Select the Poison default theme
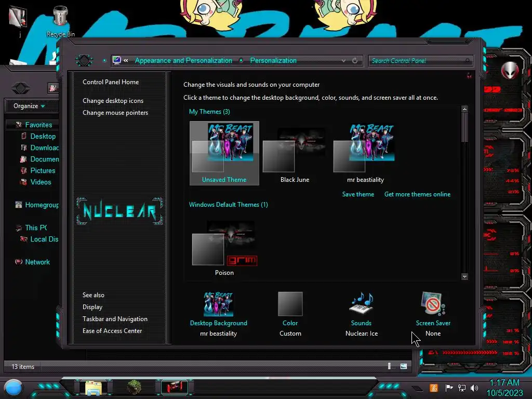Viewport: 532px width, 399px height. pyautogui.click(x=224, y=247)
